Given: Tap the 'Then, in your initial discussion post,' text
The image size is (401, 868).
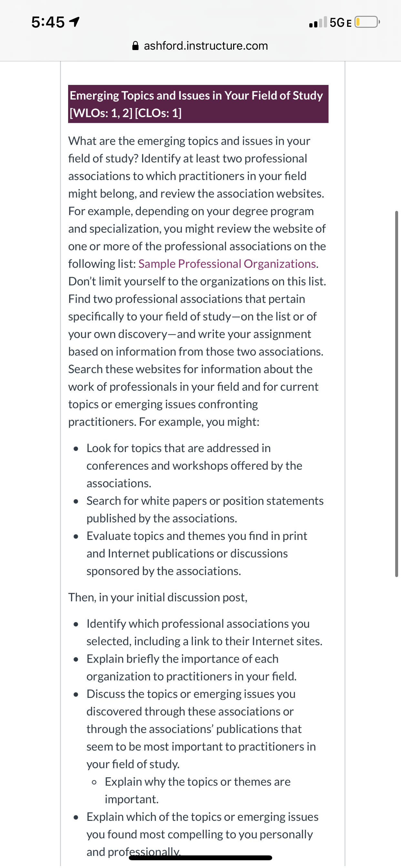Looking at the screenshot, I should (x=158, y=597).
